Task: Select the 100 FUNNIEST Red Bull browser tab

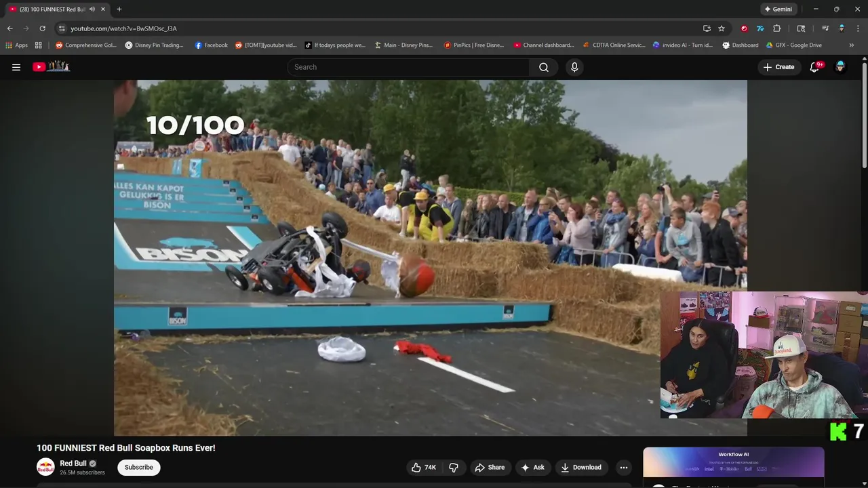Action: [x=53, y=9]
